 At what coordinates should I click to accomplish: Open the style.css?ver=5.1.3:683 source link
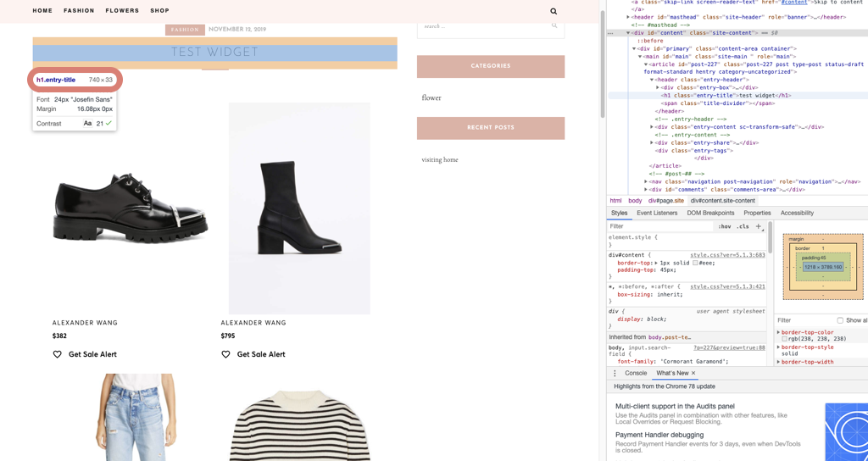tap(727, 255)
